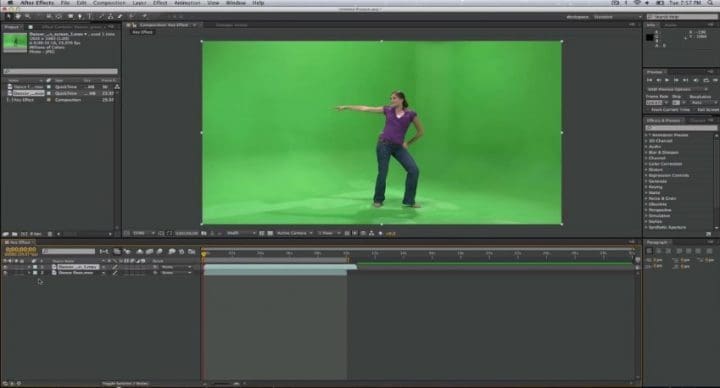The width and height of the screenshot is (720, 388).
Task: Expand the Keying effects category
Action: [x=655, y=187]
